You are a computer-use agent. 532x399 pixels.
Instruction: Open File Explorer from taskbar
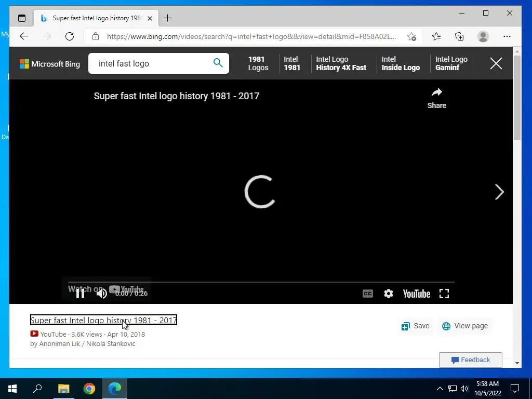(x=63, y=389)
